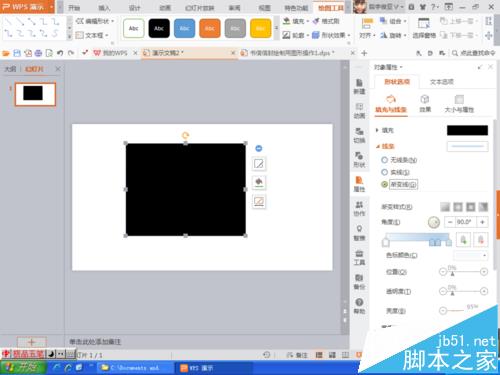Viewport: 500px width, 375px height.
Task: Click the Open folder icon in quick access bar
Action: pos(6,53)
